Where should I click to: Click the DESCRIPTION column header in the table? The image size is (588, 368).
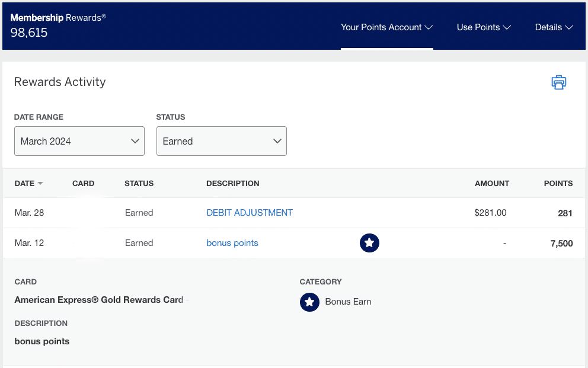tap(232, 184)
